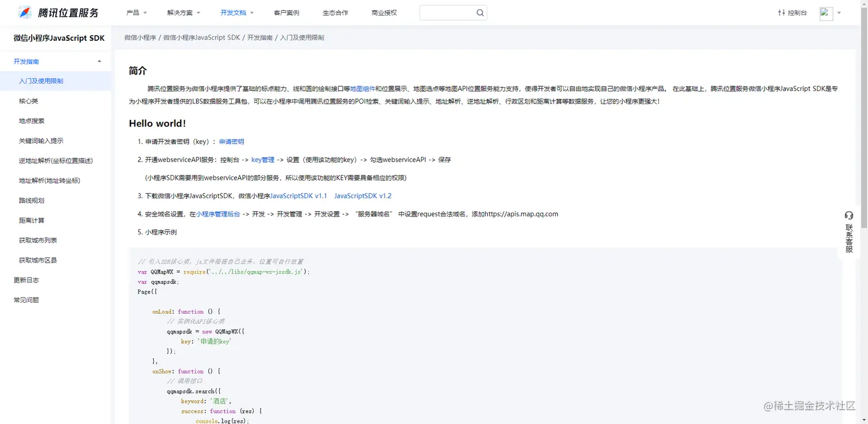The height and width of the screenshot is (424, 868).
Task: Click the 开发指南 sidebar heading
Action: tap(26, 61)
